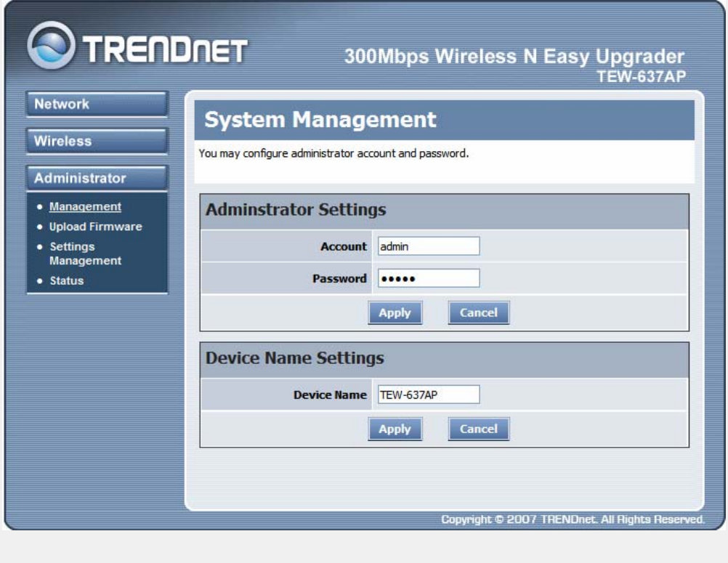
Task: Click the Account field label
Action: [x=344, y=246]
